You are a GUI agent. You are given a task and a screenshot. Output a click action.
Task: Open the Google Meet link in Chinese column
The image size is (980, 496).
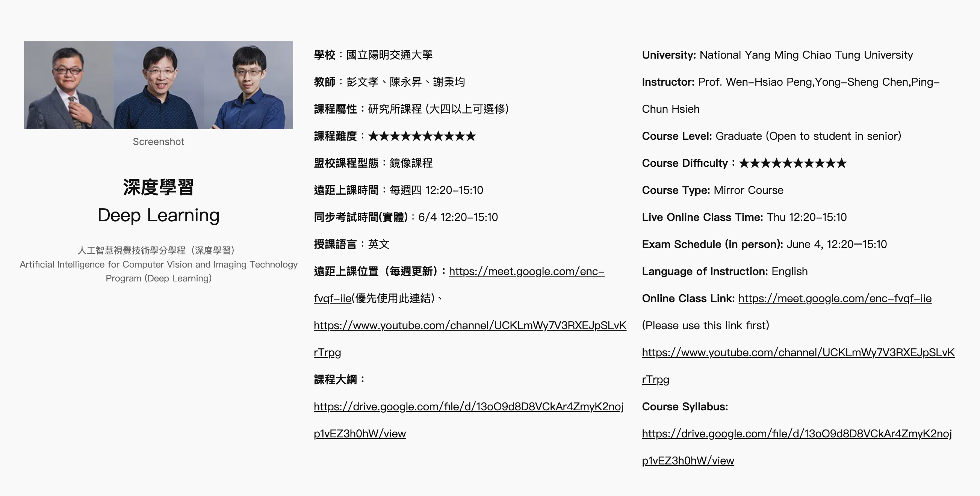pos(526,272)
